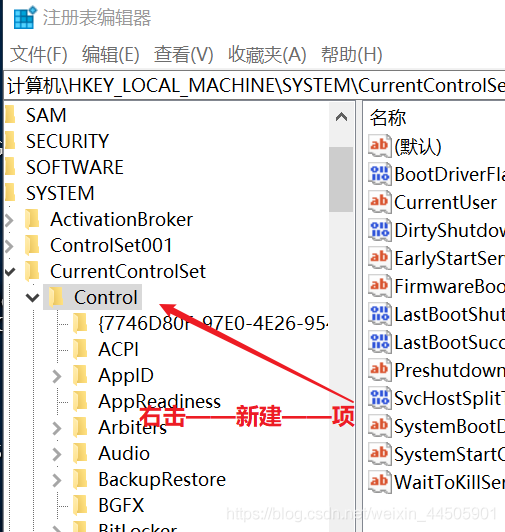Screen dimensions: 505x532
Task: Click the AppReadiness folder icon
Action: coord(80,402)
